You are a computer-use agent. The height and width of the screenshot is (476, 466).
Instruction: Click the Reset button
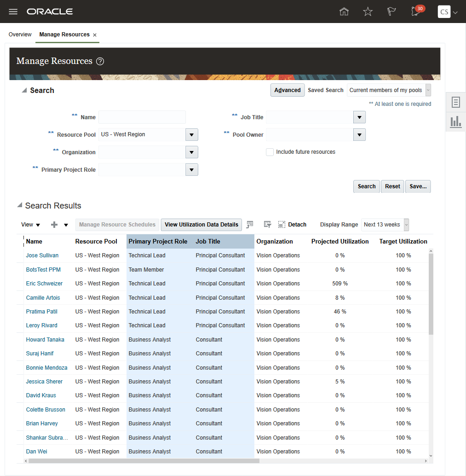(392, 186)
